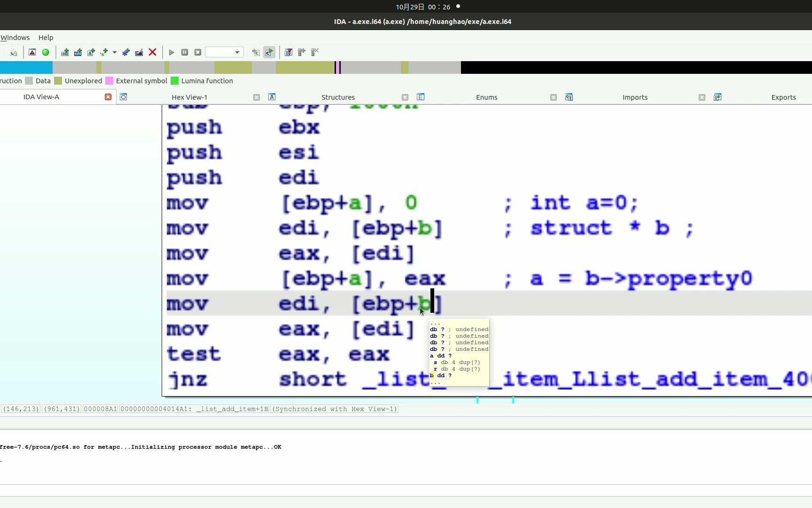Click the Lumina function green swatch

point(174,81)
